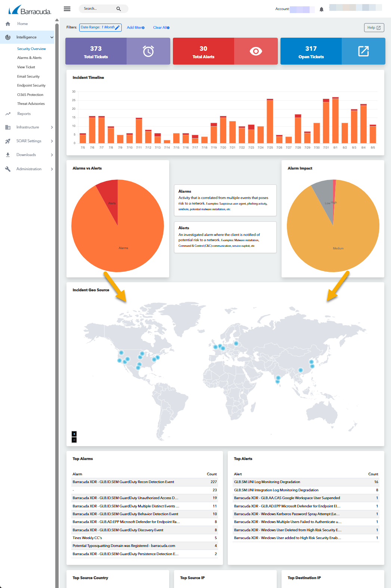Open Threat Advisories
This screenshot has height=588, width=391.
(x=31, y=104)
